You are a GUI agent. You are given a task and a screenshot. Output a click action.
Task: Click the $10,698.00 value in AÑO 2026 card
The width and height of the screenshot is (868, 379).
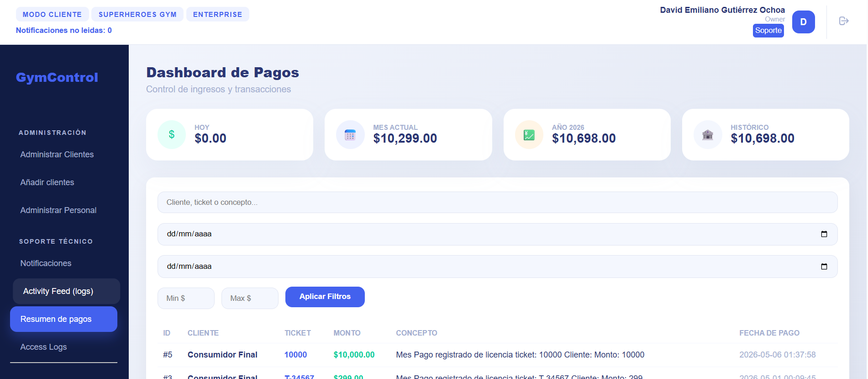pos(584,138)
